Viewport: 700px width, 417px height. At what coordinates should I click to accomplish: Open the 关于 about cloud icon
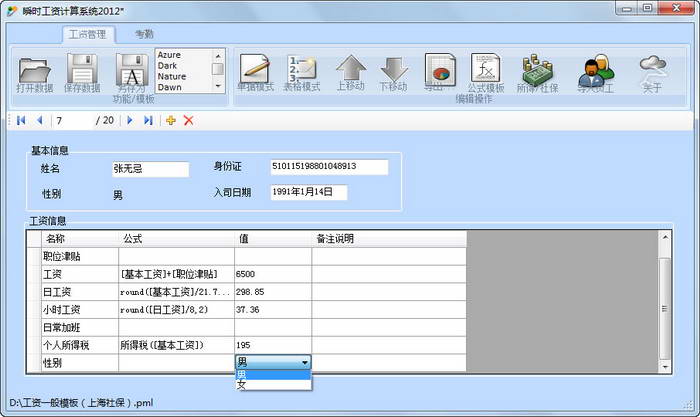click(652, 73)
